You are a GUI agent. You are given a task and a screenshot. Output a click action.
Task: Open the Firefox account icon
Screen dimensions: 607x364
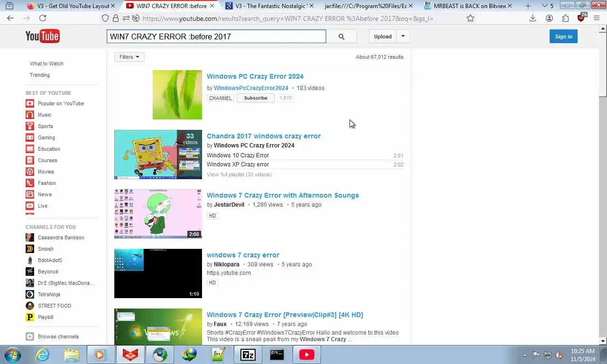549,18
